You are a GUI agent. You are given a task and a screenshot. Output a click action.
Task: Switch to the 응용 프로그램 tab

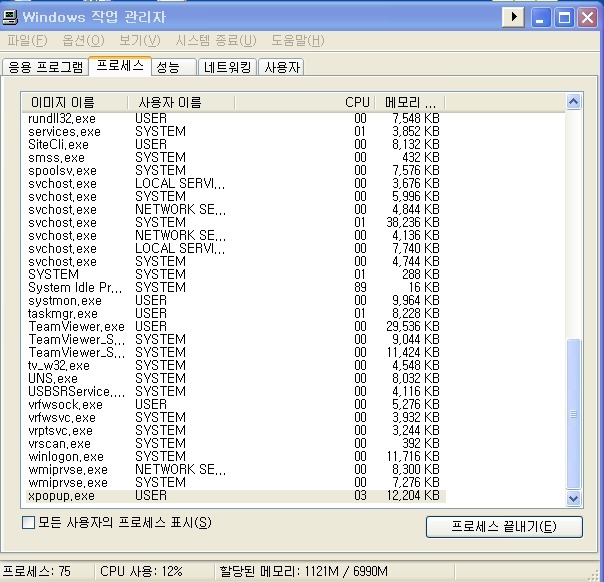tap(46, 68)
